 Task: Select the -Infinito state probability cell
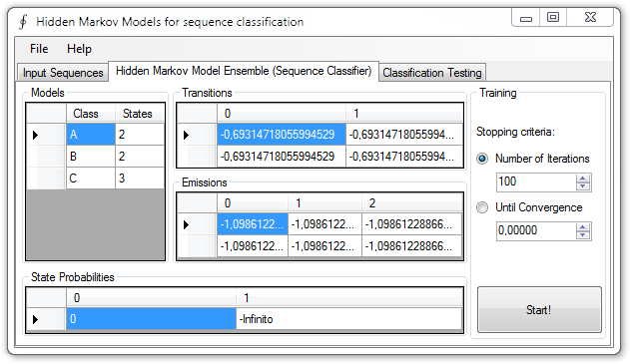point(349,319)
